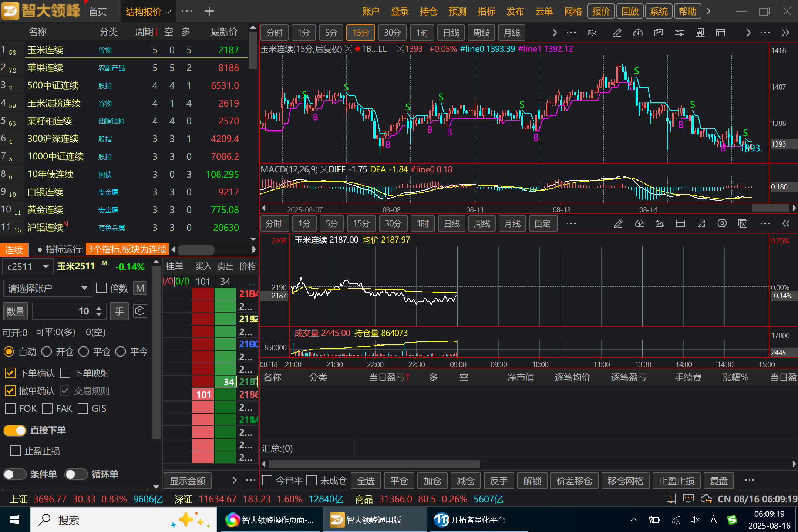Open the sliders settings icon in upper chart toolbar
798x532 pixels.
point(679,33)
